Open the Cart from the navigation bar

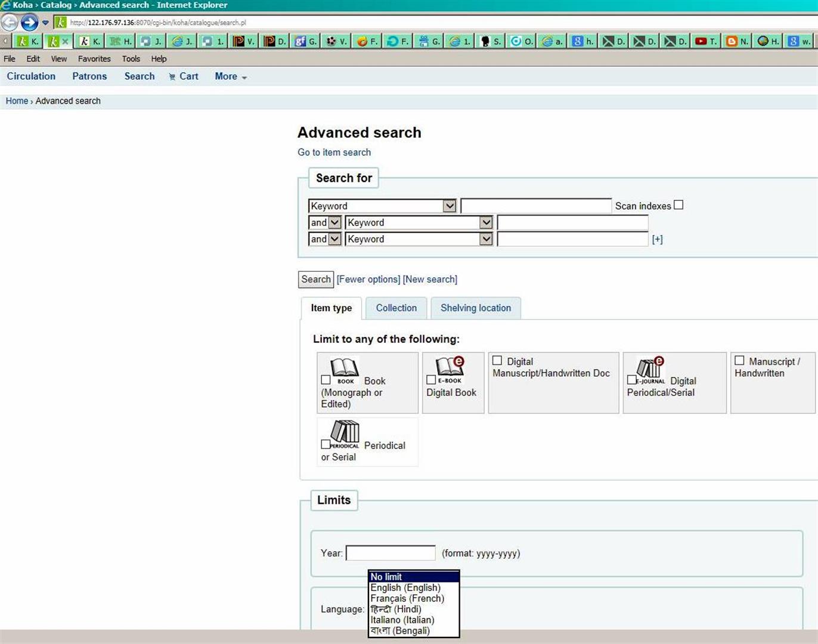(183, 76)
